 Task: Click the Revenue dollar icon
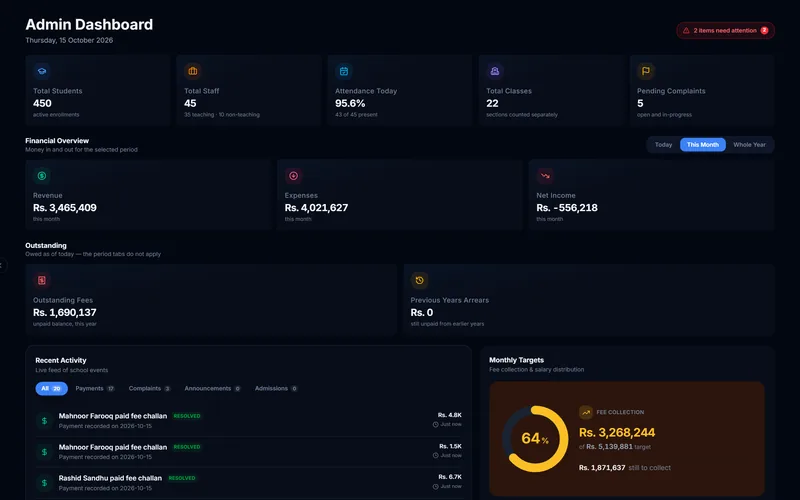(x=42, y=176)
